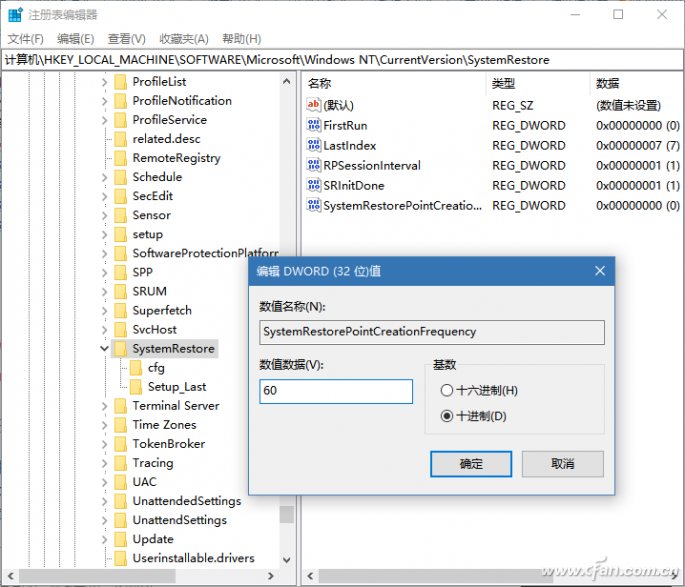Cancel the DWORD edit with 取消
685x587 pixels.
563,464
